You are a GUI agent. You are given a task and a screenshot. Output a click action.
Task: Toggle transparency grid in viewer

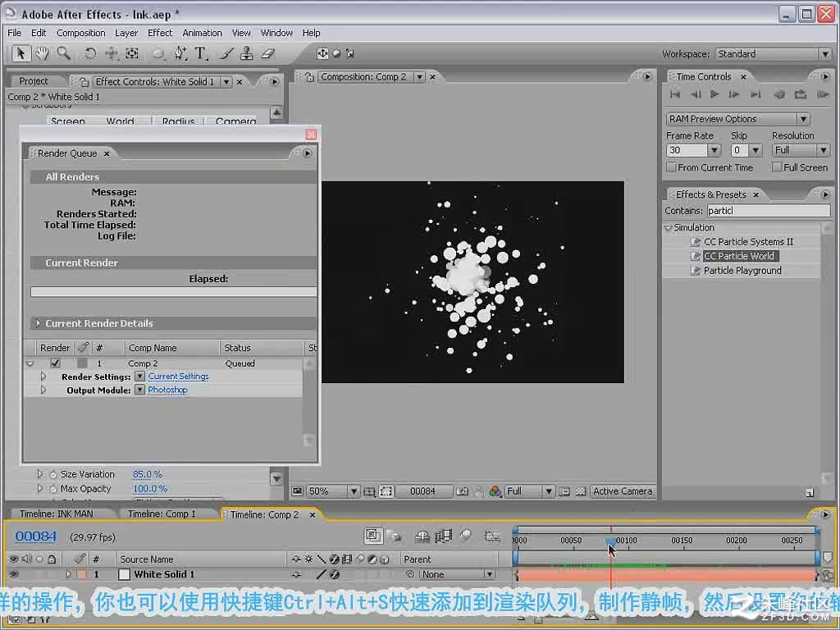tap(580, 491)
